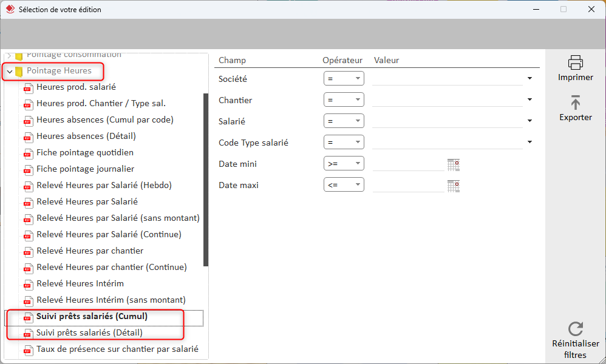Select Taux de présence sur chantier par salarié
This screenshot has width=606, height=364.
pyautogui.click(x=117, y=349)
